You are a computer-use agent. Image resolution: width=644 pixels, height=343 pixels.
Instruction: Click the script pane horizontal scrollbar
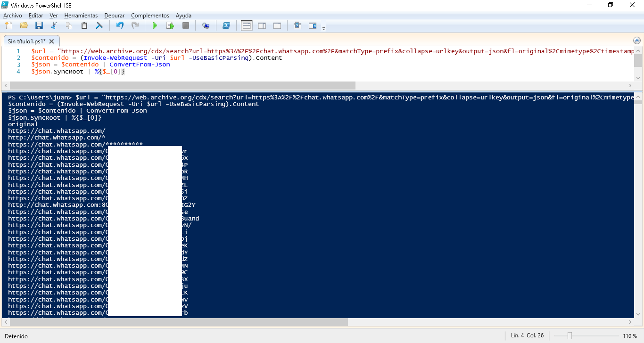[182, 85]
